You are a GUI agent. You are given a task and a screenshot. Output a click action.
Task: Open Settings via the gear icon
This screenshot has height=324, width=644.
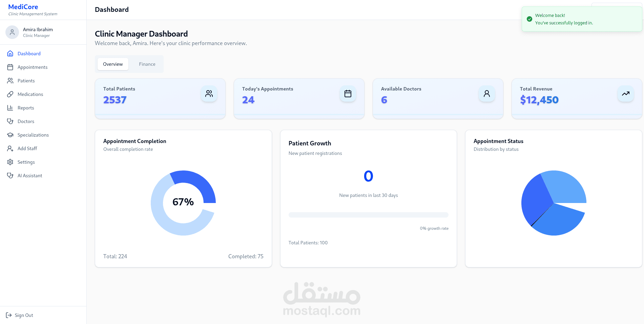pyautogui.click(x=11, y=162)
